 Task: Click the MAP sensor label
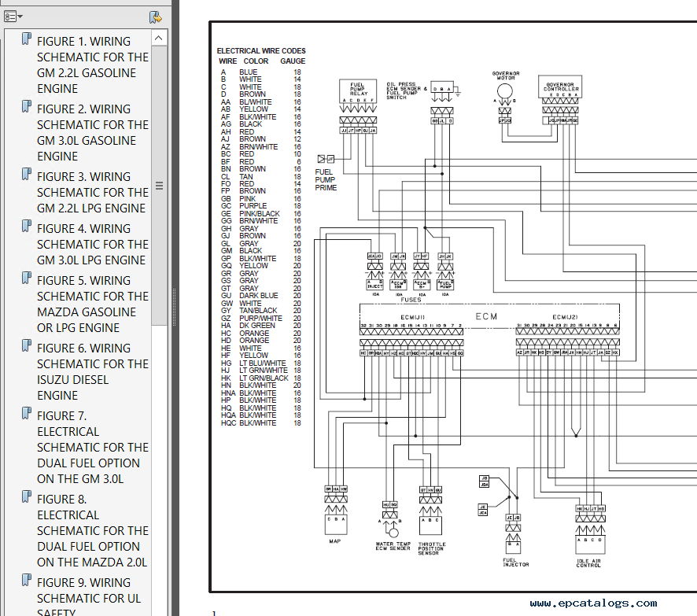click(334, 541)
